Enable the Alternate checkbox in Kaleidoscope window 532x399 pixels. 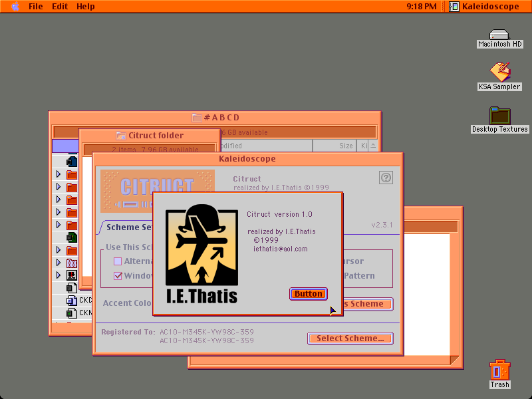click(x=118, y=261)
